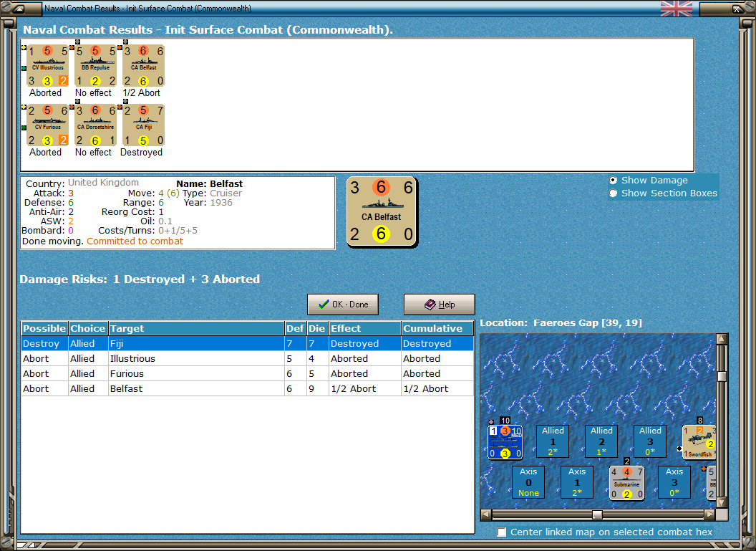Image resolution: width=756 pixels, height=551 pixels.
Task: Click the Location Faeroes Gap label
Action: point(561,322)
